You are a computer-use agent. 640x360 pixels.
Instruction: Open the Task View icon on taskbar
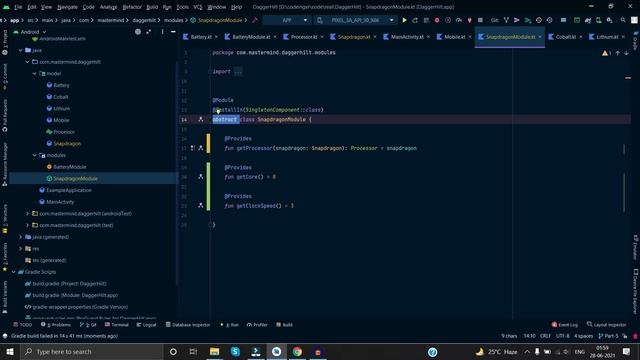pos(193,351)
